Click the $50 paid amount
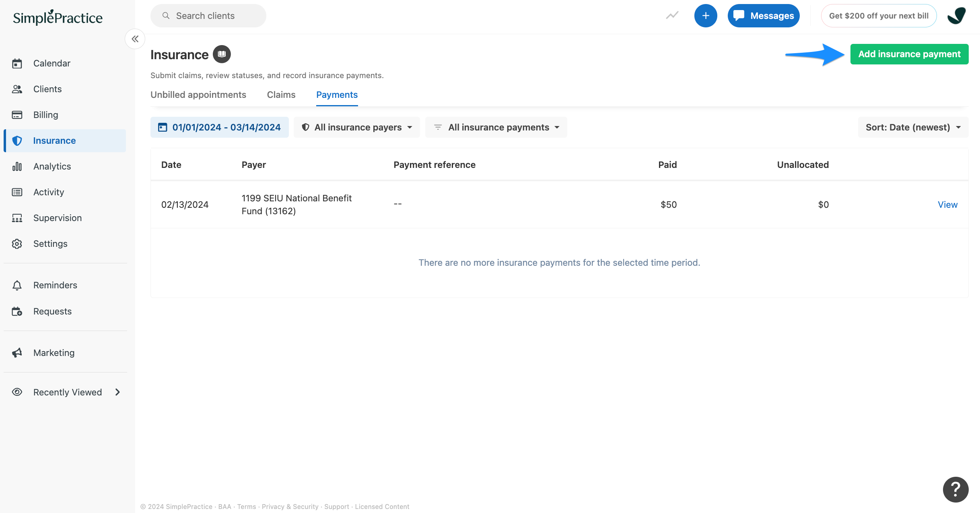The height and width of the screenshot is (513, 980). pyautogui.click(x=669, y=205)
